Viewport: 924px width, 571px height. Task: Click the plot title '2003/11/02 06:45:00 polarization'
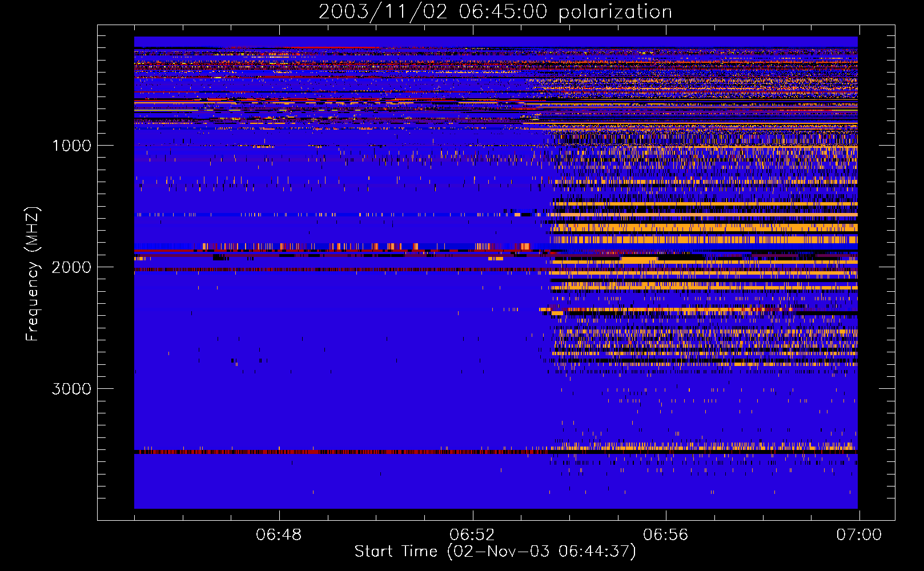click(x=495, y=12)
